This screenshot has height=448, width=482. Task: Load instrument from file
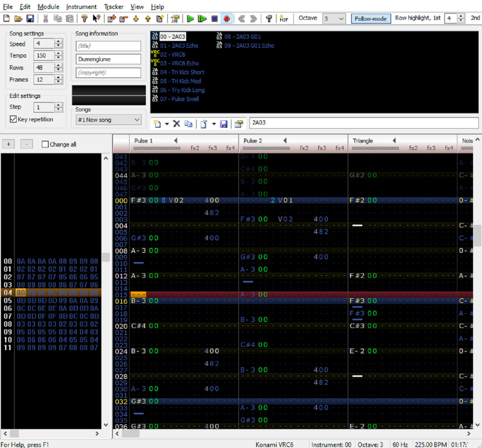[x=204, y=124]
